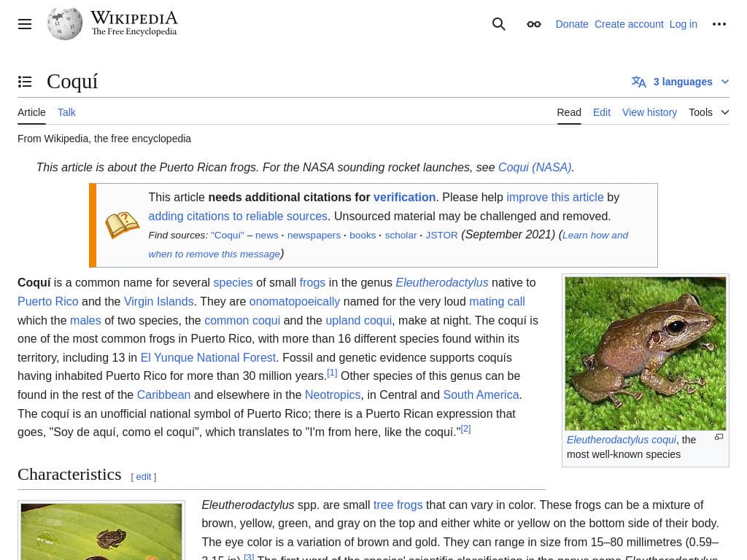Open the personal tools ellipsis menu
Screen dimensions: 747x560
point(719,24)
